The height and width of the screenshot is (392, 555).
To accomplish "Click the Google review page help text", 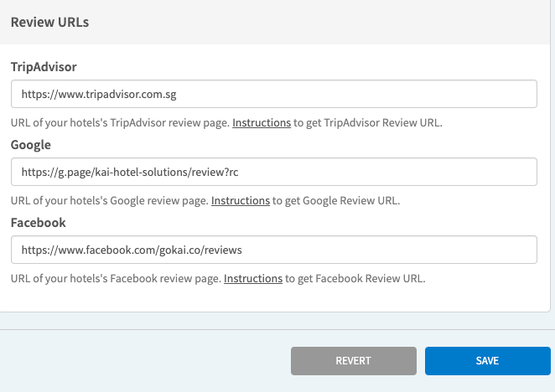I will 109,201.
